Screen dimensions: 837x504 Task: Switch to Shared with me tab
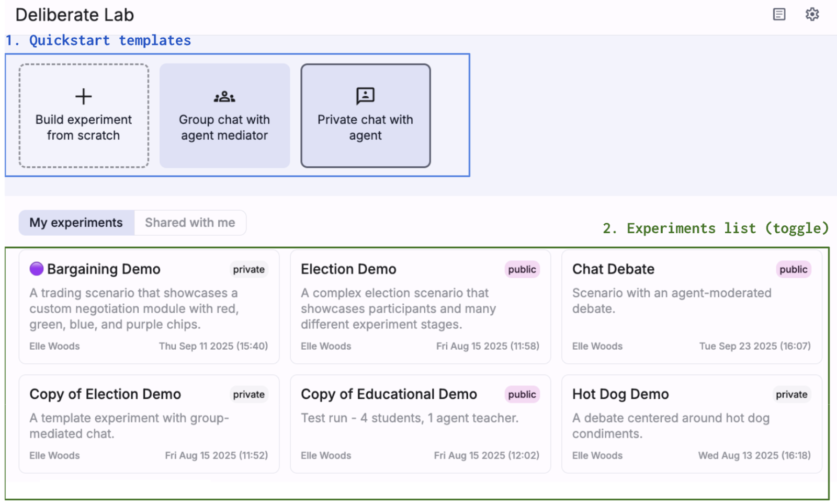(x=190, y=223)
